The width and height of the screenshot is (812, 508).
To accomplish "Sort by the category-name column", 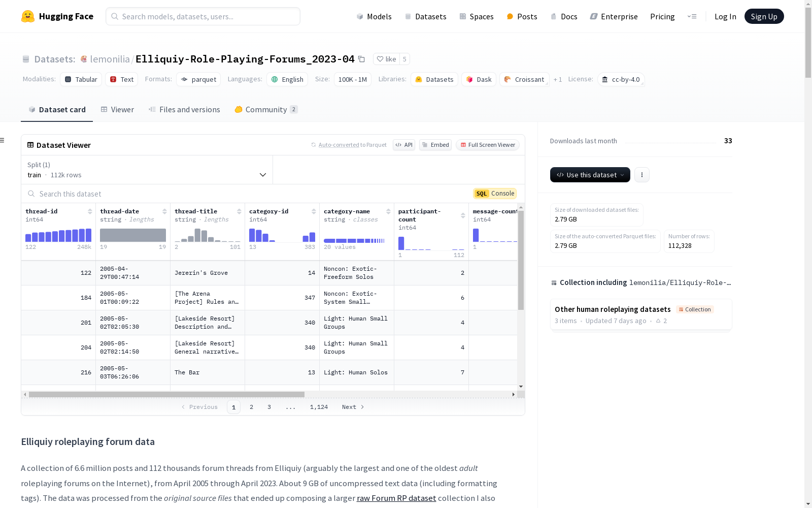I will pyautogui.click(x=388, y=211).
